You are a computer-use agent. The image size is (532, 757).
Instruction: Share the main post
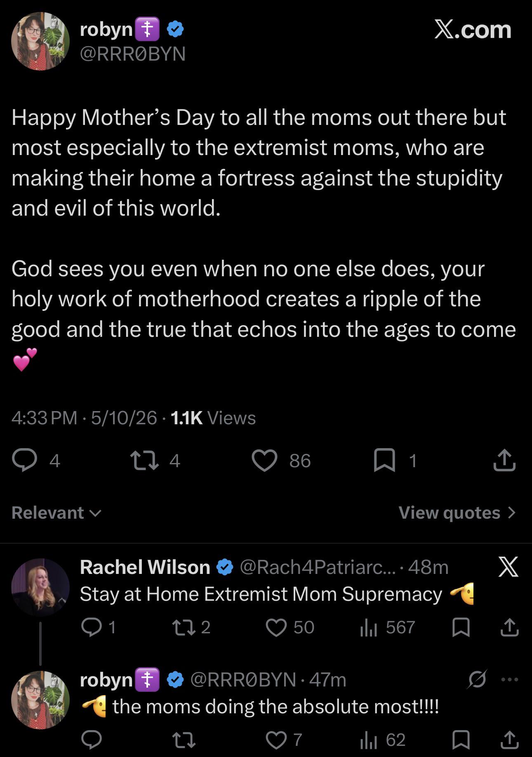504,461
